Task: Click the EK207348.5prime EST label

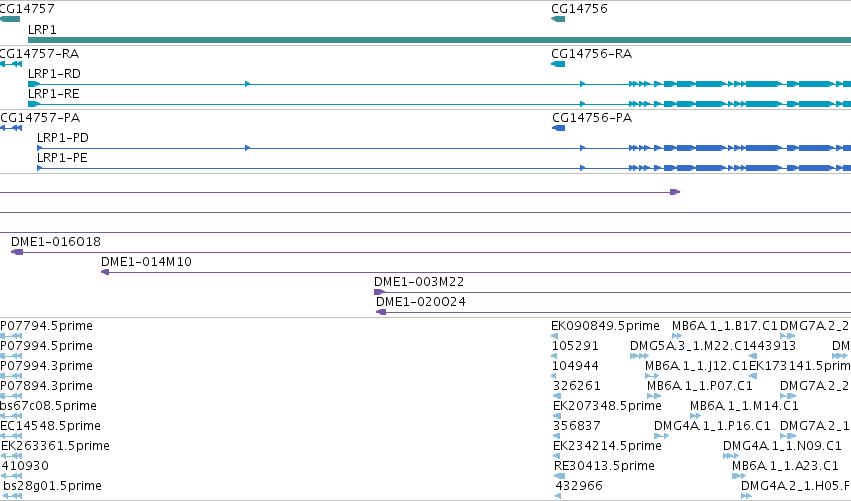Action: pyautogui.click(x=607, y=406)
